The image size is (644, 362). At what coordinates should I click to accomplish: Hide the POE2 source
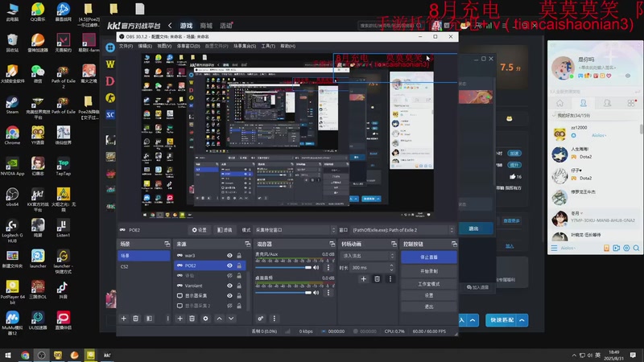(229, 265)
